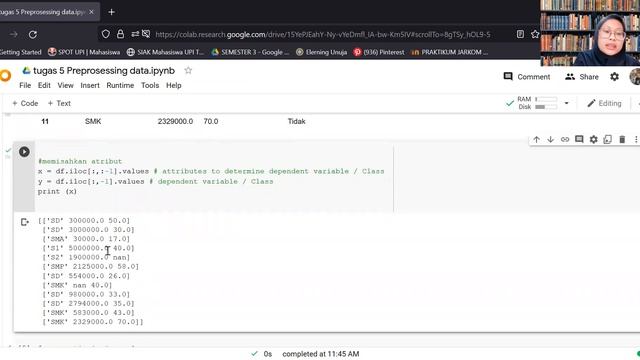Click the padlock site info icon
Viewport: 640px width, 360px height.
pos(120,34)
